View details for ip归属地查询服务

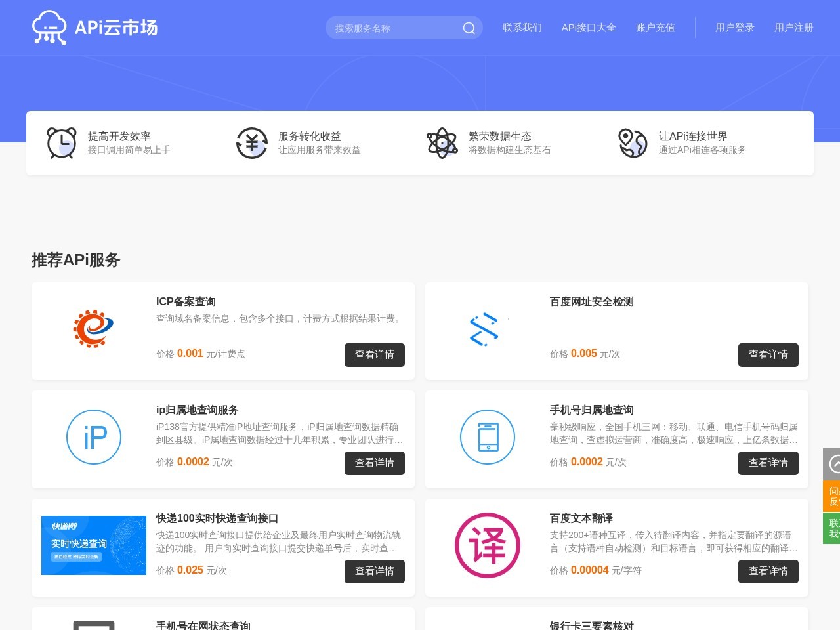375,463
